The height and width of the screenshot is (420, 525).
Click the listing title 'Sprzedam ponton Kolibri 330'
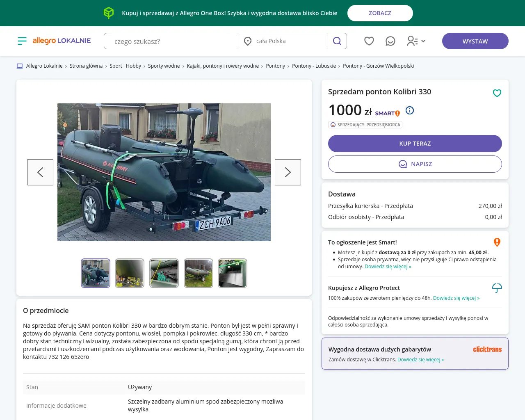tap(379, 92)
